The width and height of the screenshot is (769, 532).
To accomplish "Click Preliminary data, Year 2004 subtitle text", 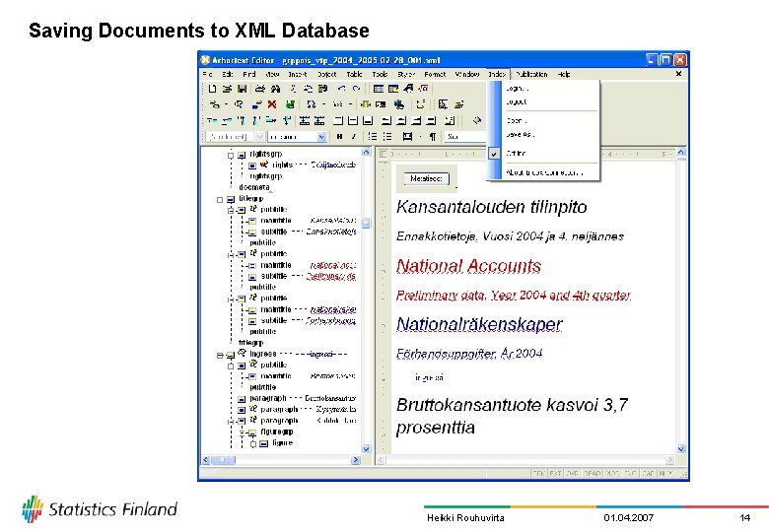I will tap(514, 296).
